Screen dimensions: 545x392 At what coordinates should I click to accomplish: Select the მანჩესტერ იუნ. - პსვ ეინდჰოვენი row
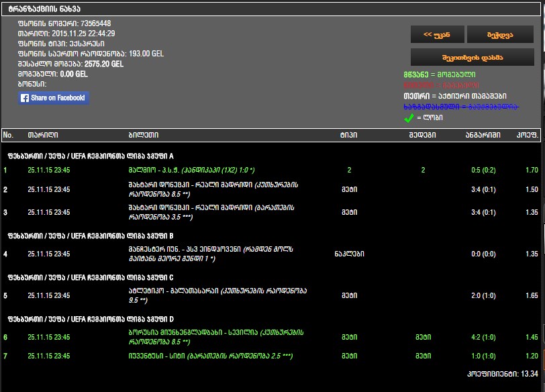[201, 254]
